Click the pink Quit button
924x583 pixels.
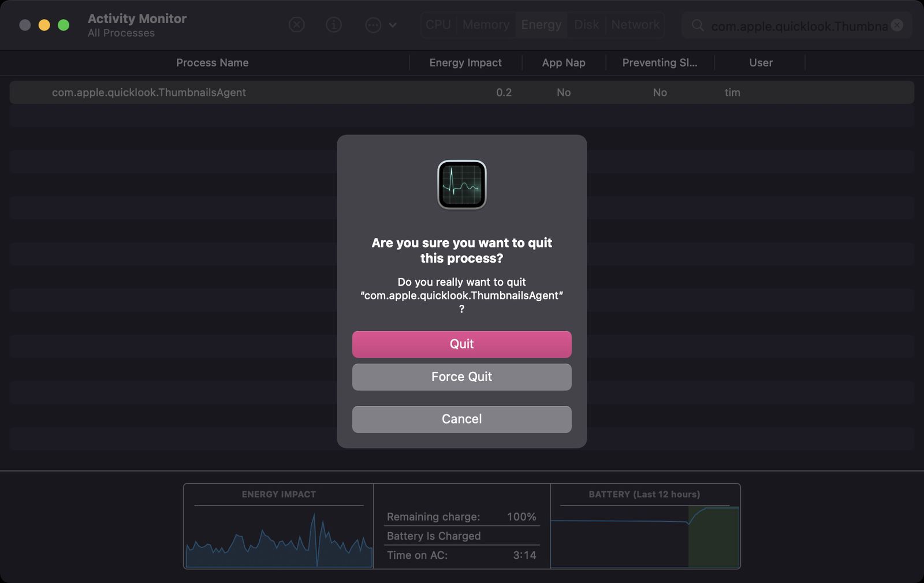[x=462, y=344]
